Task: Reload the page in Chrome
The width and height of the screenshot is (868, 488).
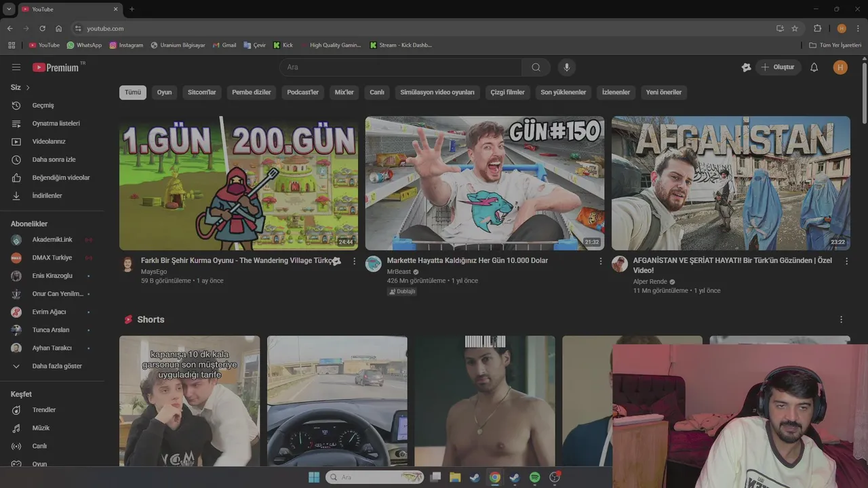Action: click(x=42, y=28)
